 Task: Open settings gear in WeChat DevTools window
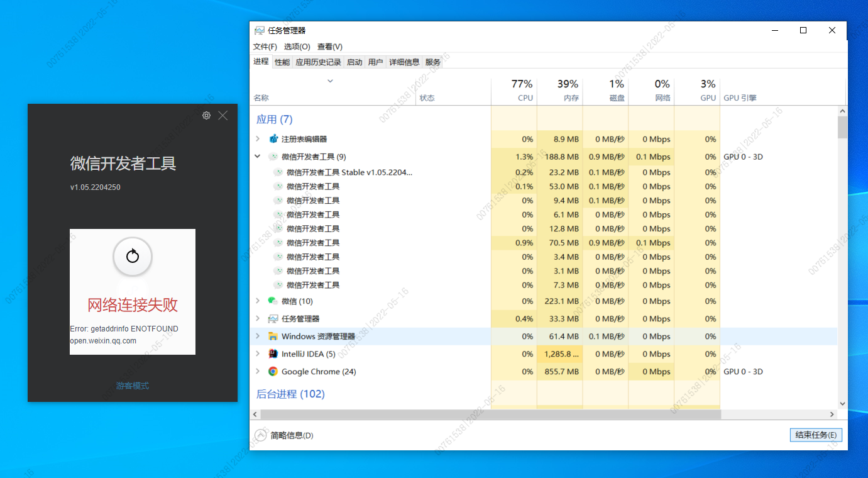[x=206, y=116]
